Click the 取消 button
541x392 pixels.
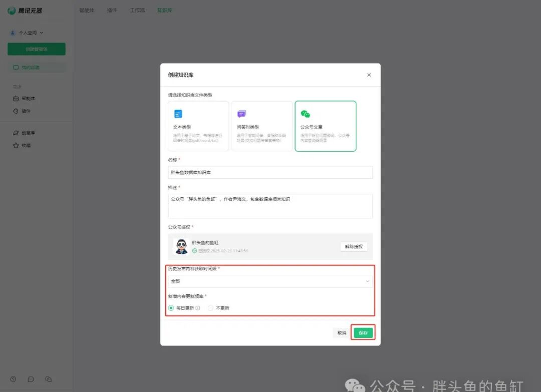click(x=342, y=333)
